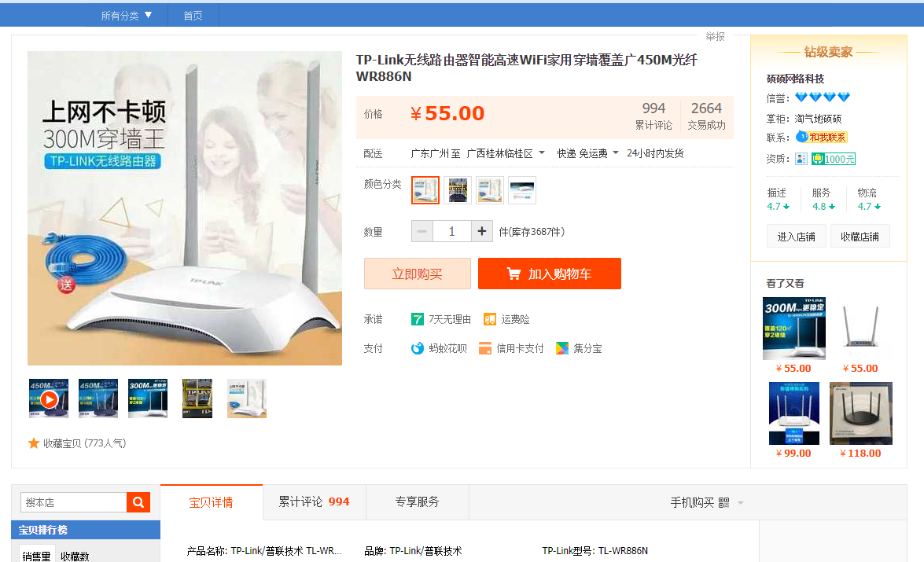Click the 7天无理由 return policy icon
Image resolution: width=924 pixels, height=562 pixels.
coord(418,319)
